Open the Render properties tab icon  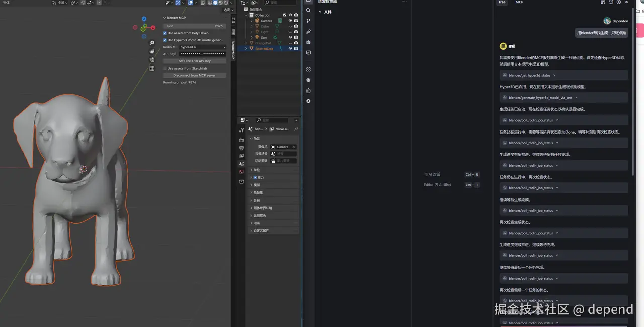[242, 140]
